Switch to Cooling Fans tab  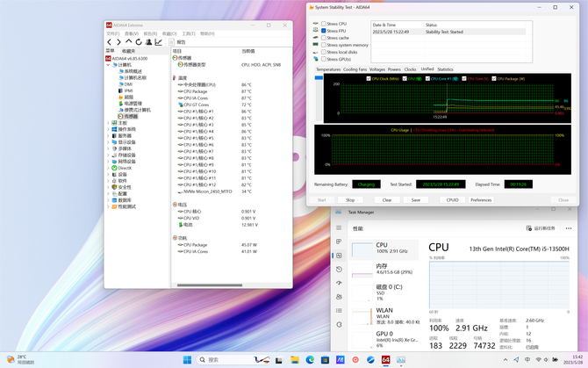[355, 69]
